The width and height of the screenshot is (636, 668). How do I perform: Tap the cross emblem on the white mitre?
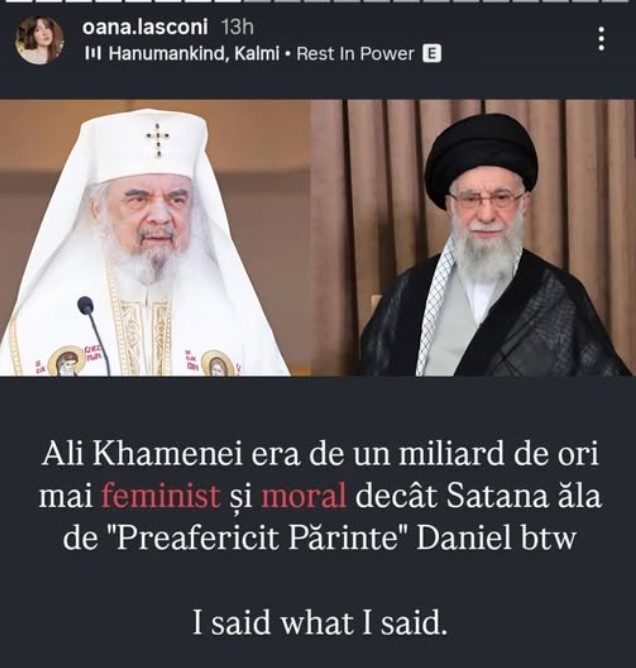pyautogui.click(x=158, y=139)
